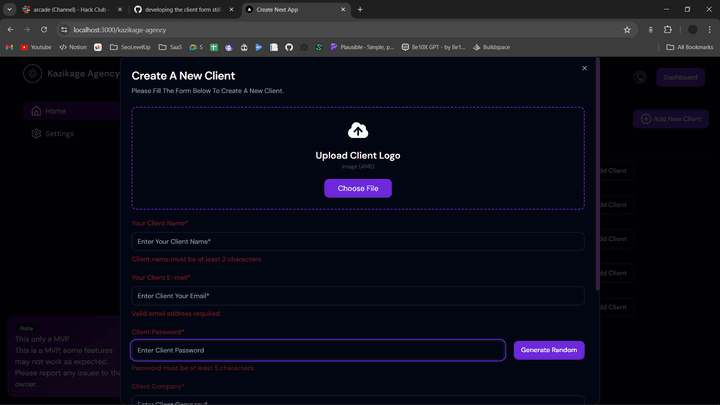Close the arcade Hack Club tab
The image size is (720, 405).
pyautogui.click(x=119, y=10)
